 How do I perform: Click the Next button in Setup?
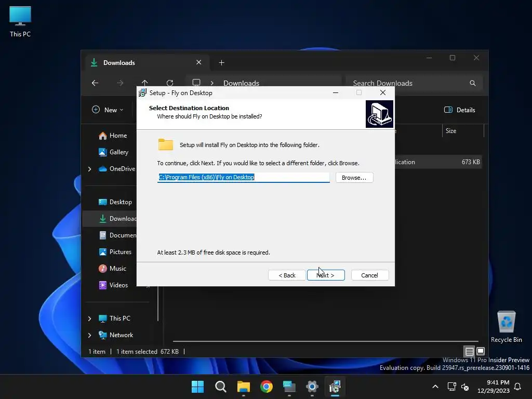tap(326, 275)
